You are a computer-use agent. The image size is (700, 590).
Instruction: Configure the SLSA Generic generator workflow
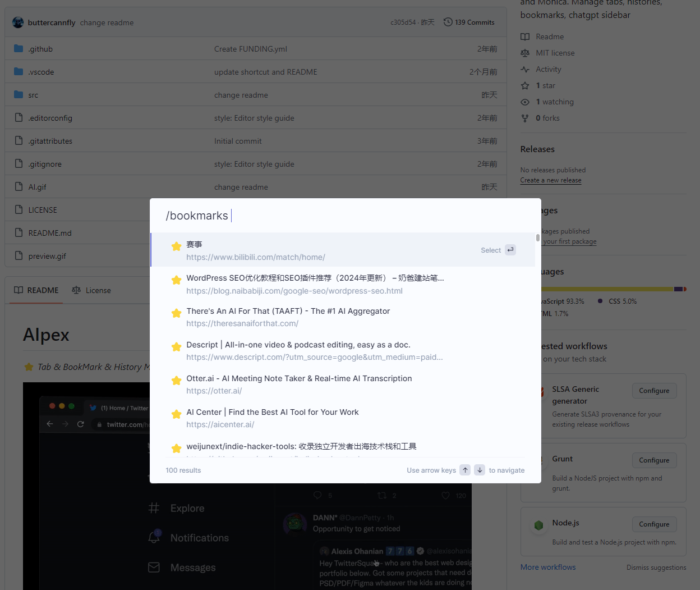click(654, 391)
